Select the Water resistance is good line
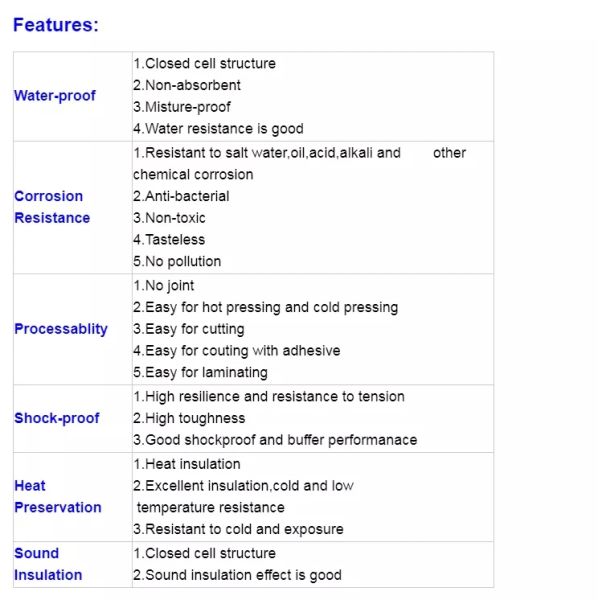600x600 pixels. (218, 129)
